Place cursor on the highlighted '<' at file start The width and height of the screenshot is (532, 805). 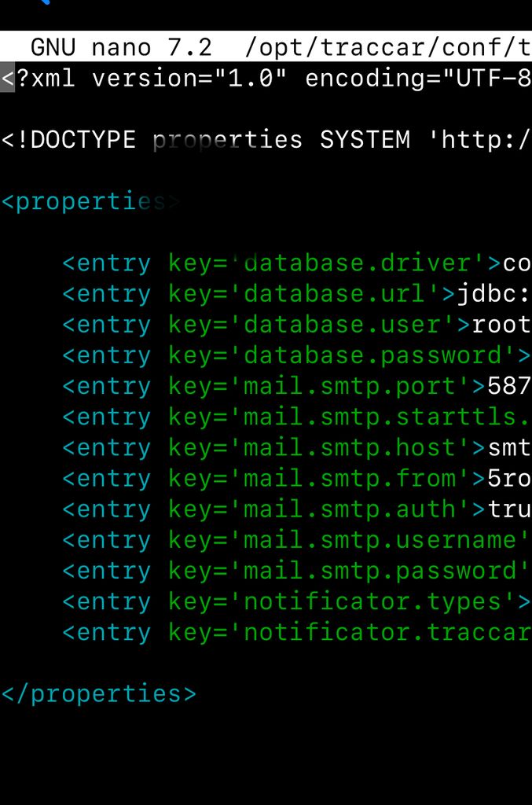pos(8,79)
